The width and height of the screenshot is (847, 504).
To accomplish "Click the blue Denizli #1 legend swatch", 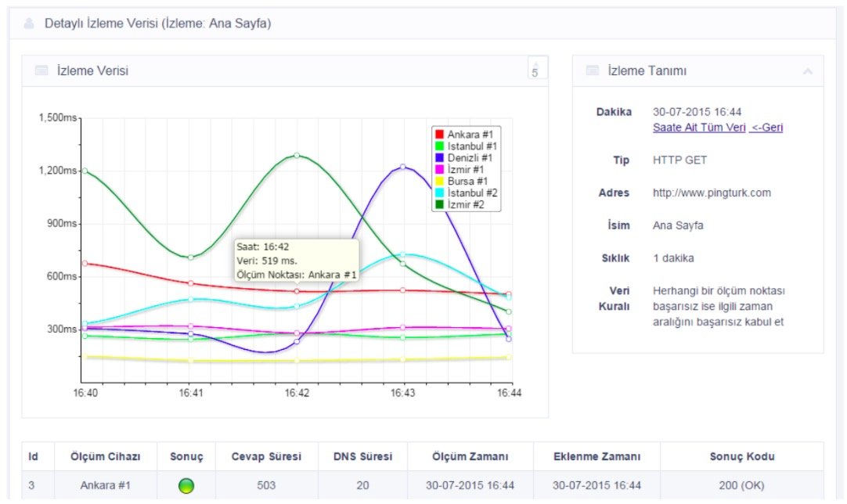I will (440, 158).
